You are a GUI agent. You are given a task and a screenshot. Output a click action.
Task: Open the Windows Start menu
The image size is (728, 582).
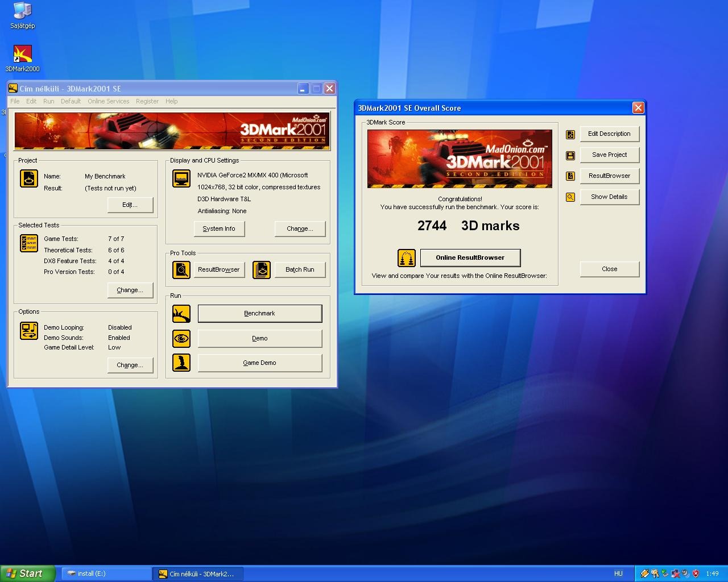[x=28, y=573]
